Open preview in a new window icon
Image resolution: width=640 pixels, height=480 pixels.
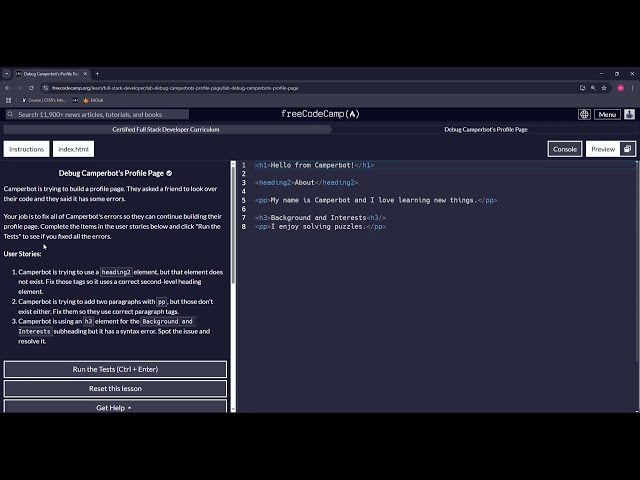[628, 149]
